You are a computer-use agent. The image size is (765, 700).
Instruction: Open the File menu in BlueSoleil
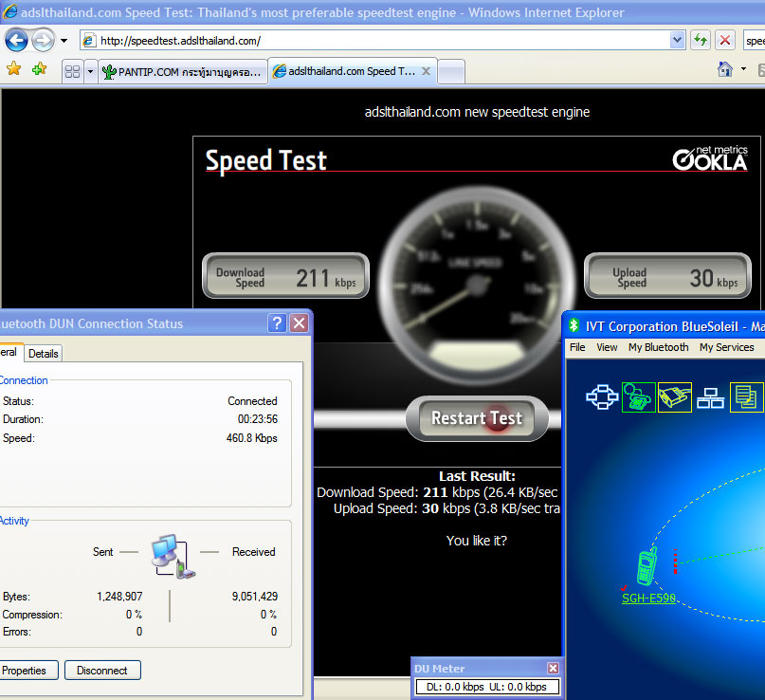[577, 347]
